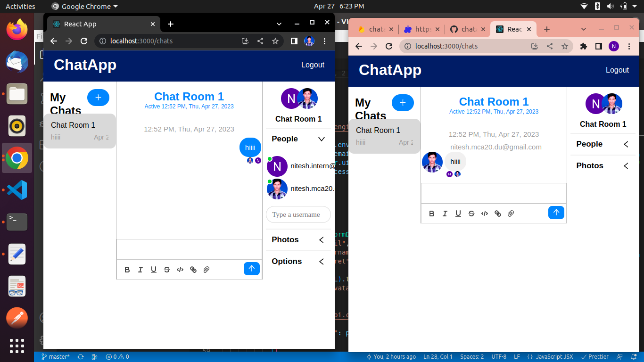The height and width of the screenshot is (362, 644).
Task: Open Chat Room 1 in left window list
Action: point(80,131)
